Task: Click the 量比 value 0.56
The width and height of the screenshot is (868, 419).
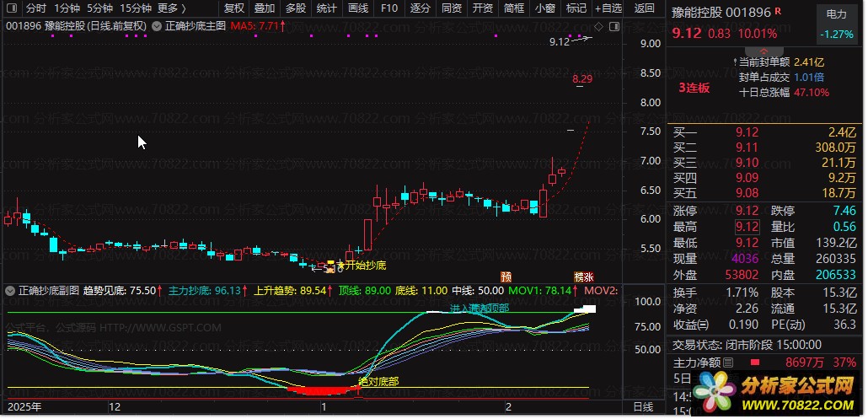Action: [844, 227]
